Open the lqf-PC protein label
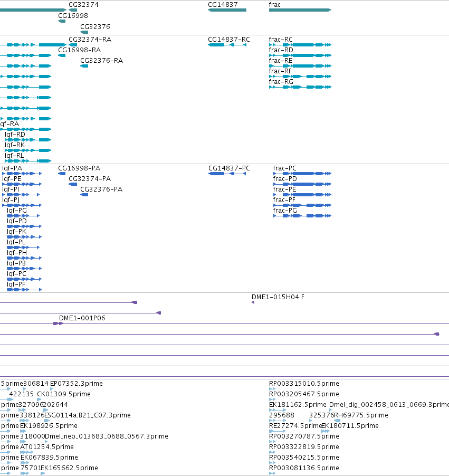Viewport: 449px width, 476px height. (16, 274)
